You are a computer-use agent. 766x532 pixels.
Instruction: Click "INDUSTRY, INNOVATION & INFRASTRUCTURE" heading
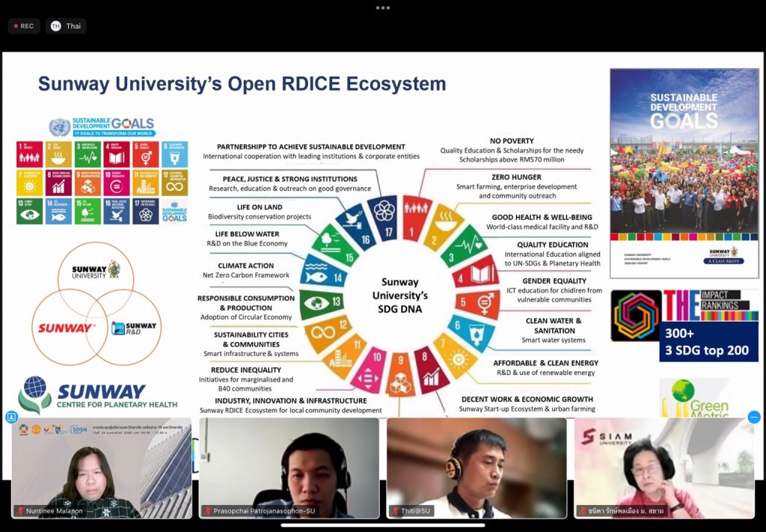pos(291,400)
